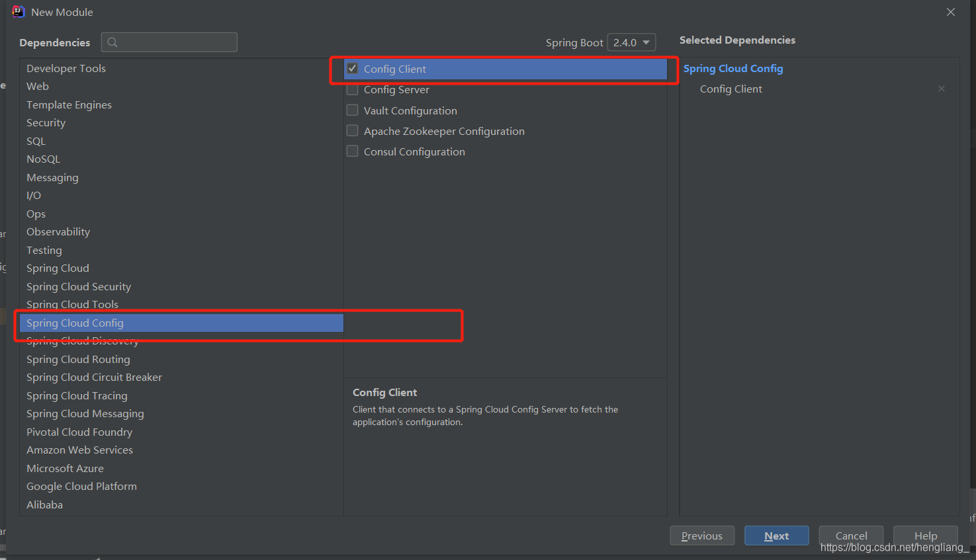Screen dimensions: 976x560
Task: Select the Spring Cloud category
Action: pos(181,268)
